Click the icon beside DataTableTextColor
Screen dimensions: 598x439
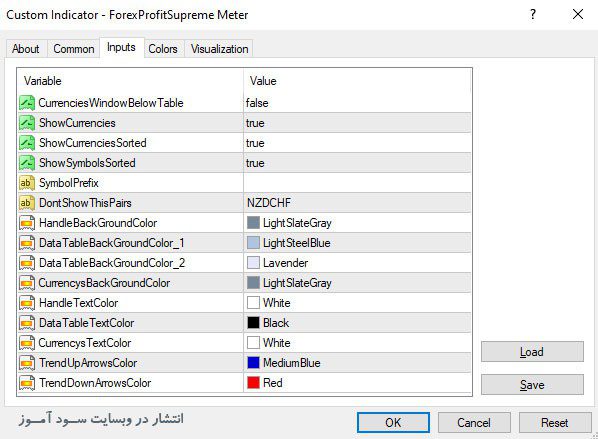(27, 323)
